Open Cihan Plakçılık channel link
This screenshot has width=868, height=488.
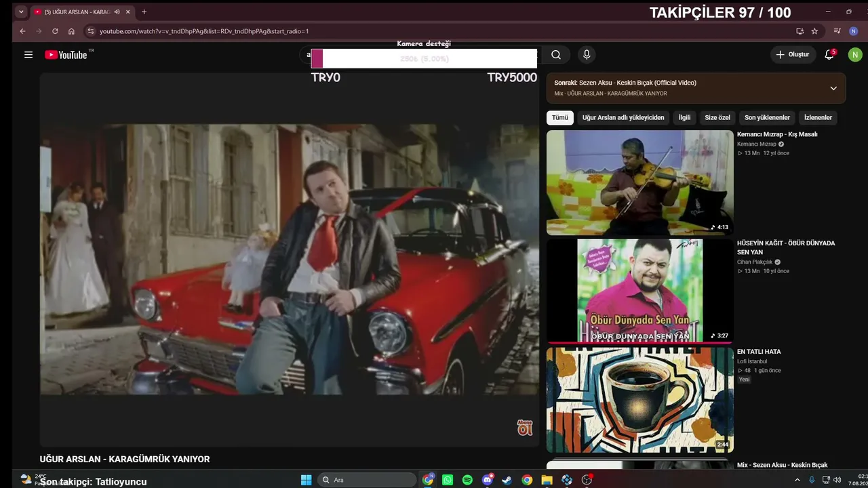pyautogui.click(x=755, y=262)
